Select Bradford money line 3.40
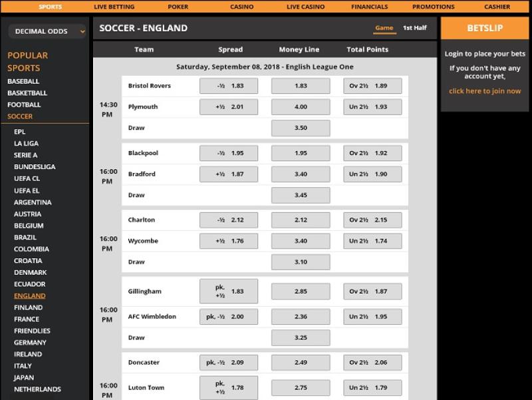The image size is (532, 400). tap(301, 174)
